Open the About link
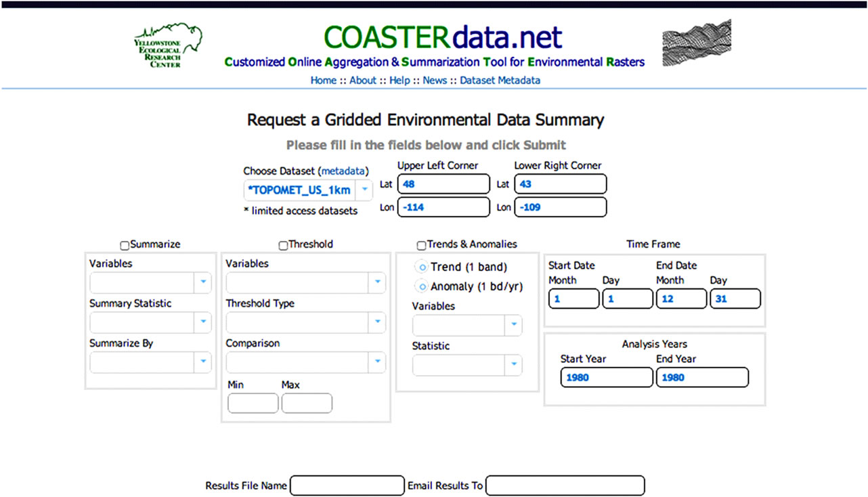 pos(363,80)
